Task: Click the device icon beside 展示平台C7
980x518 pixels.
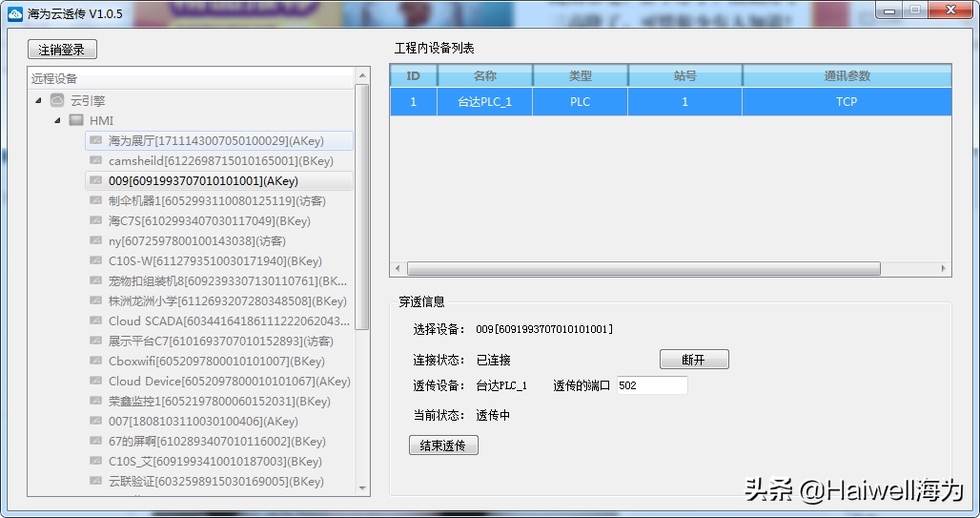Action: pyautogui.click(x=95, y=341)
